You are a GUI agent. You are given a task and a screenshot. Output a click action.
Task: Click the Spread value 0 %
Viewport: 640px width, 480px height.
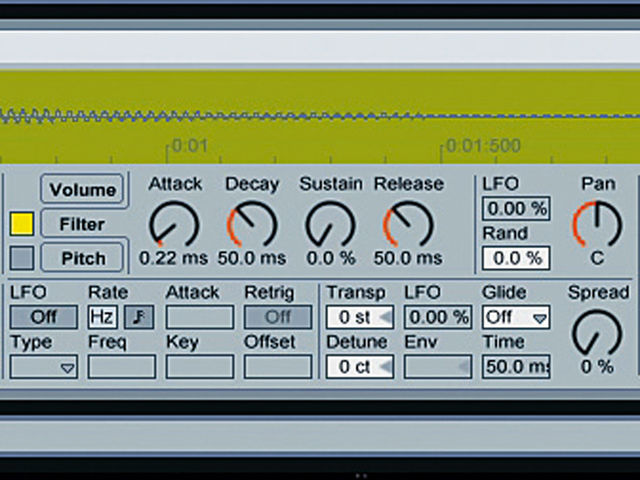(597, 367)
